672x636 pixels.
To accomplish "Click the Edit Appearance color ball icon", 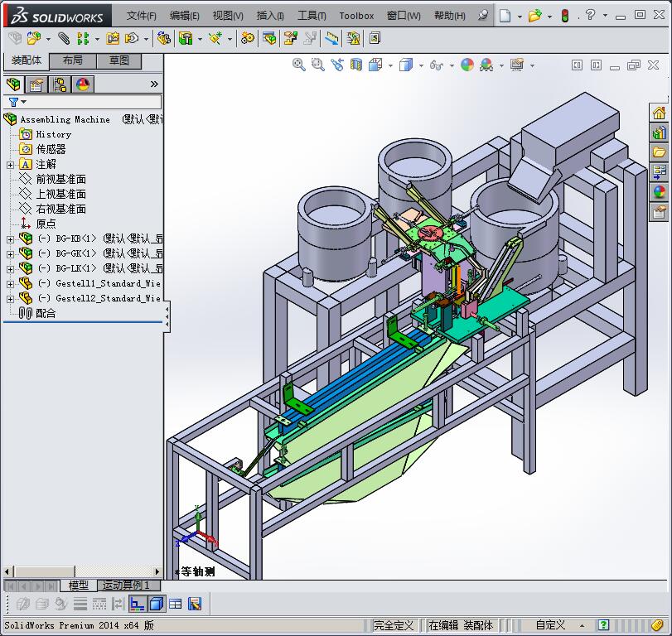I will pyautogui.click(x=467, y=65).
